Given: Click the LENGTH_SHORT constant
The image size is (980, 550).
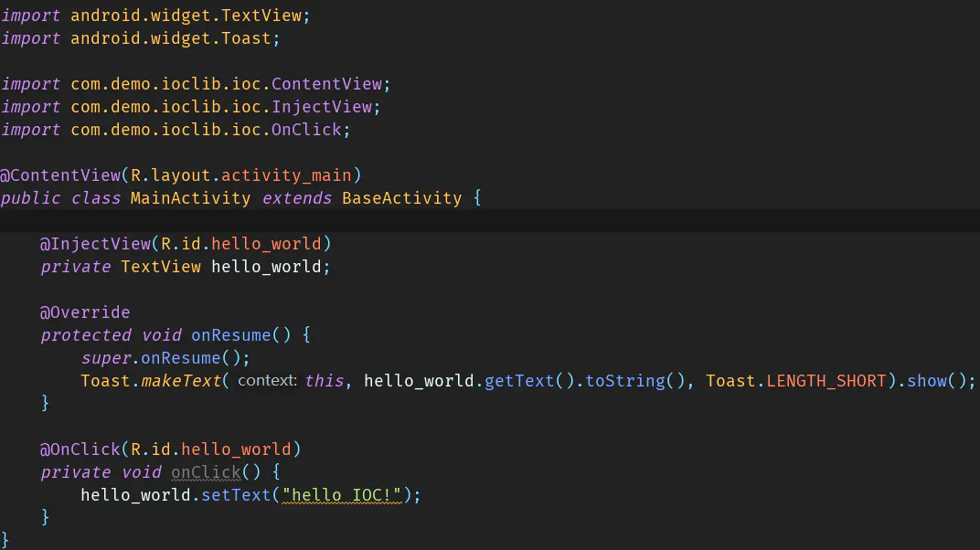Looking at the screenshot, I should pos(826,381).
